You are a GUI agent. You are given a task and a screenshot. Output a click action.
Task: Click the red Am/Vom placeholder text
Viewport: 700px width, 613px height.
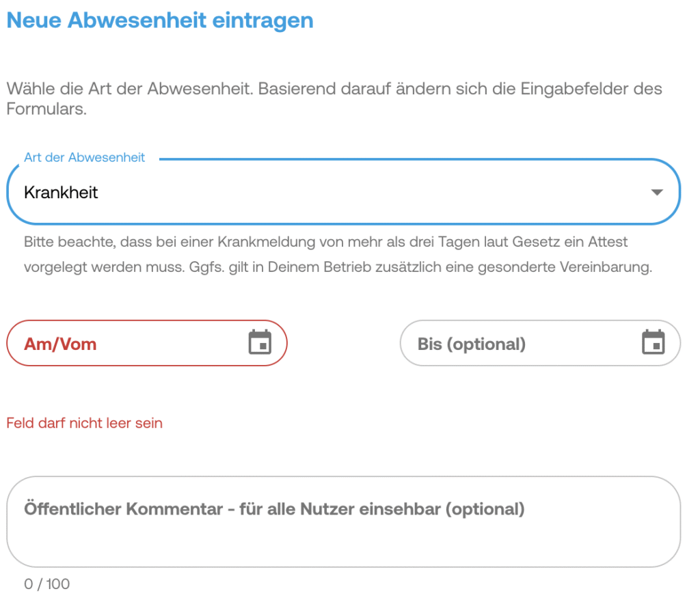[x=60, y=344]
